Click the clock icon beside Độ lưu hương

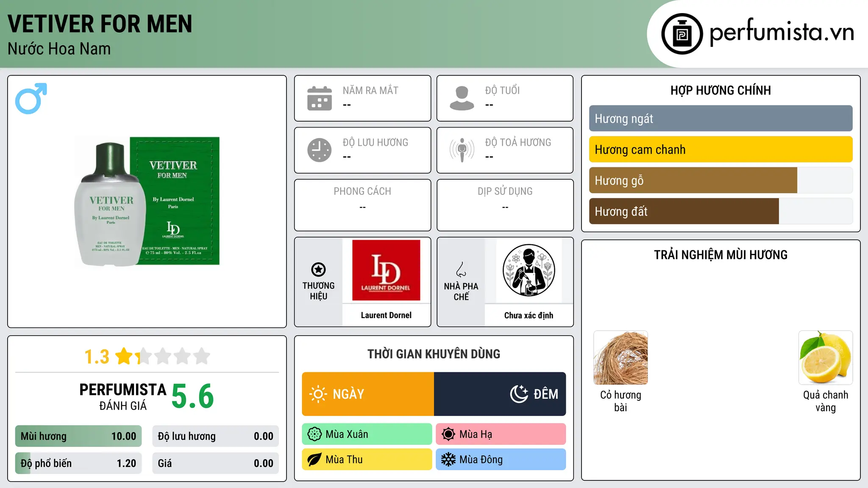(320, 150)
